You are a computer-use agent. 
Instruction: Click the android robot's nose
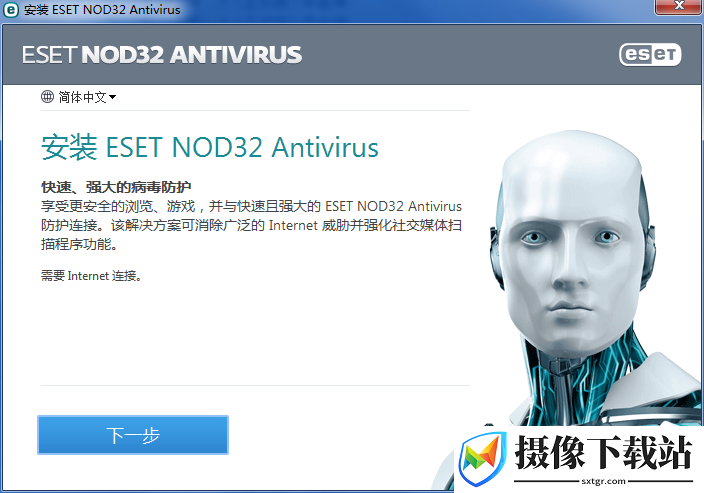(568, 276)
